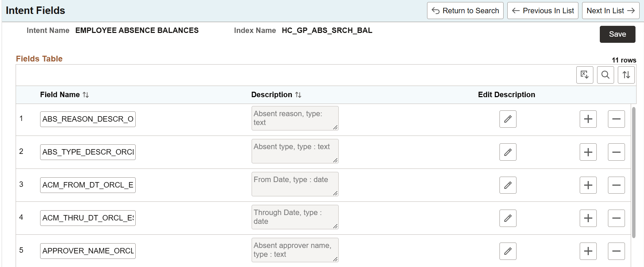Add a row after row 3

point(588,185)
